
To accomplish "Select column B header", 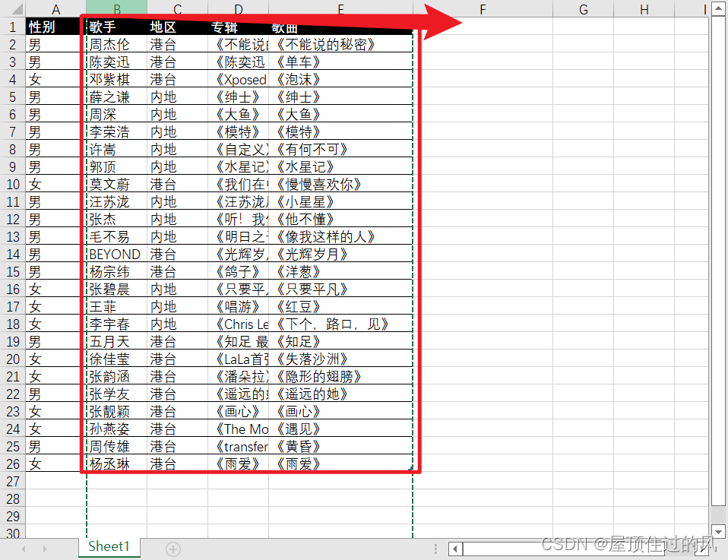I will tap(116, 9).
